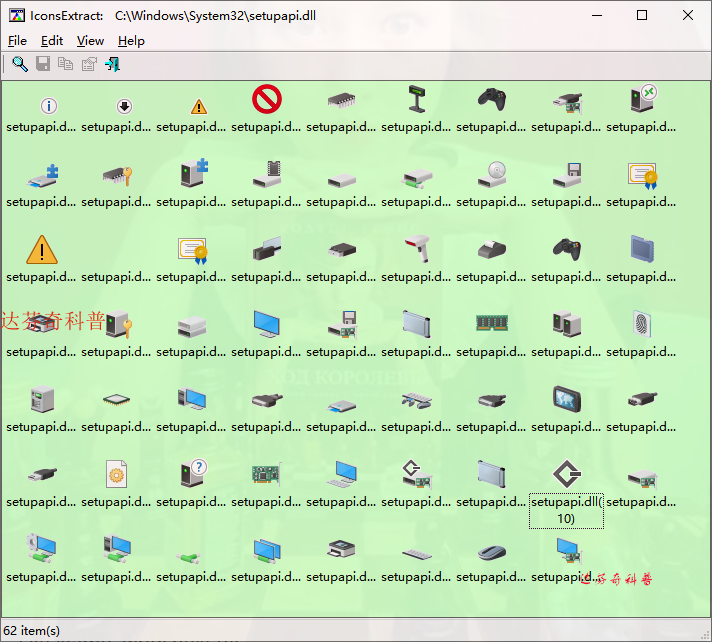
Task: Select the flat keyboard icon in bottom row
Action: pyautogui.click(x=417, y=554)
